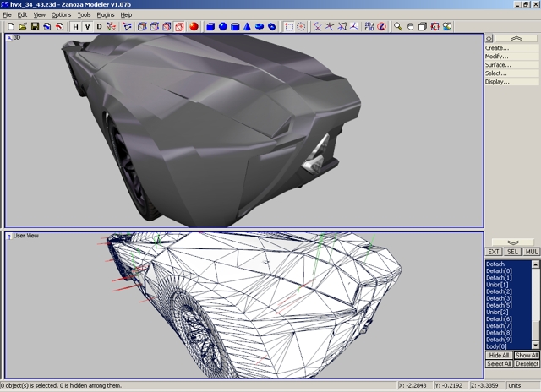Toggle the V axis lock button
541x392 pixels.
point(87,26)
